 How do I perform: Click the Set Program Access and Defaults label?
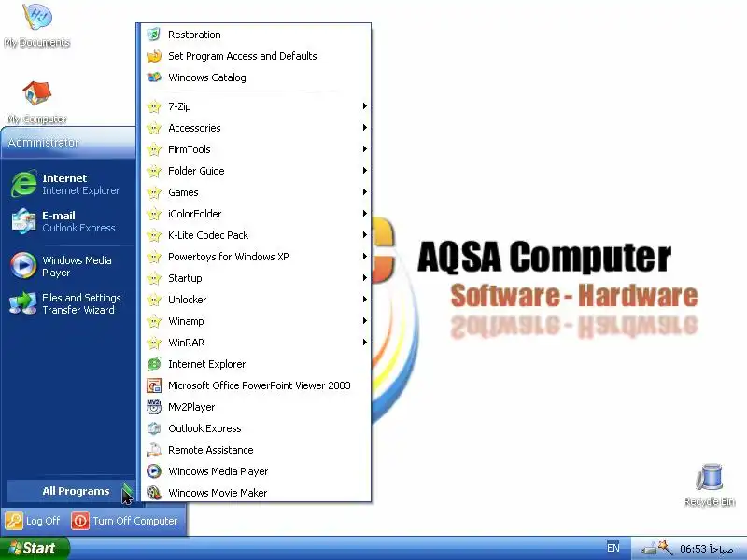[243, 56]
